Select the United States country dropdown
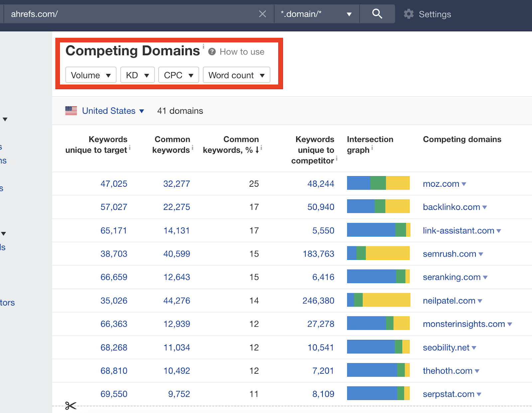 [113, 111]
